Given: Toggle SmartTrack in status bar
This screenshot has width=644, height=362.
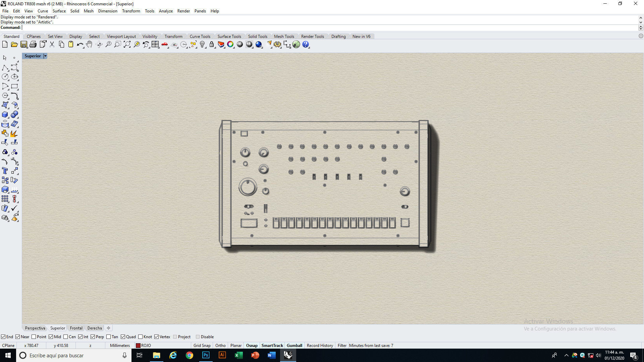Looking at the screenshot, I should (272, 346).
